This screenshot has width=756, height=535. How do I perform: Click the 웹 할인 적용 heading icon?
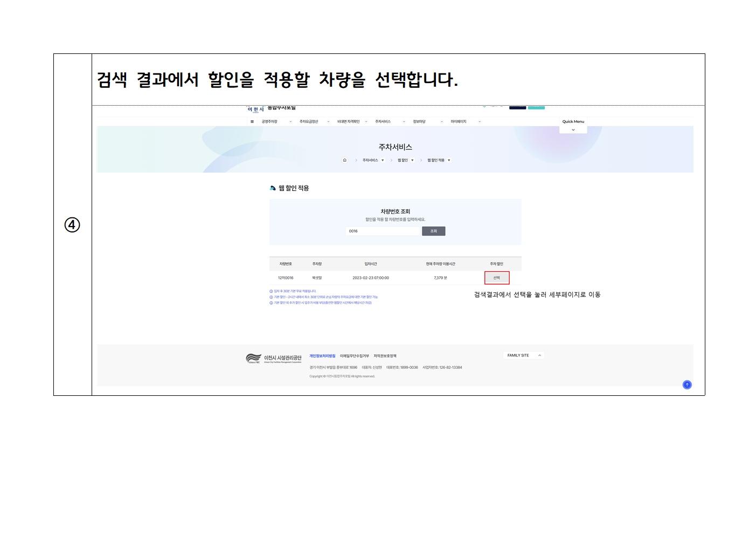pyautogui.click(x=273, y=188)
